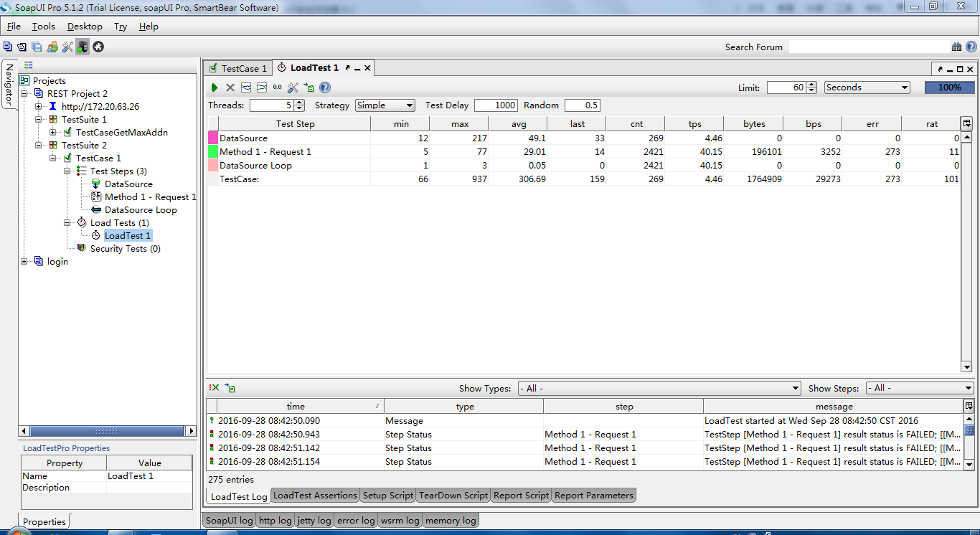The image size is (980, 535).
Task: Open the statistics graph icon
Action: pyautogui.click(x=246, y=87)
